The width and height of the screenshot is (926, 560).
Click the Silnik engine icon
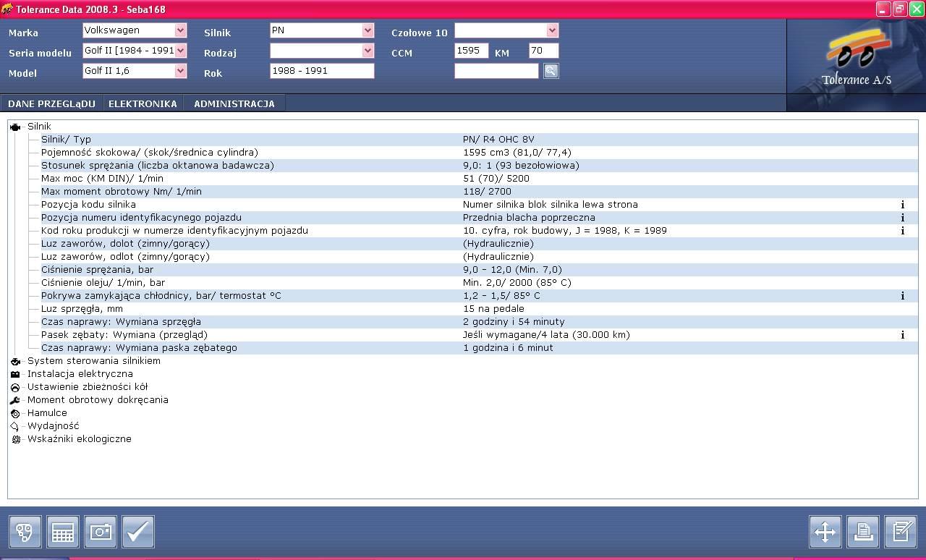pos(15,127)
